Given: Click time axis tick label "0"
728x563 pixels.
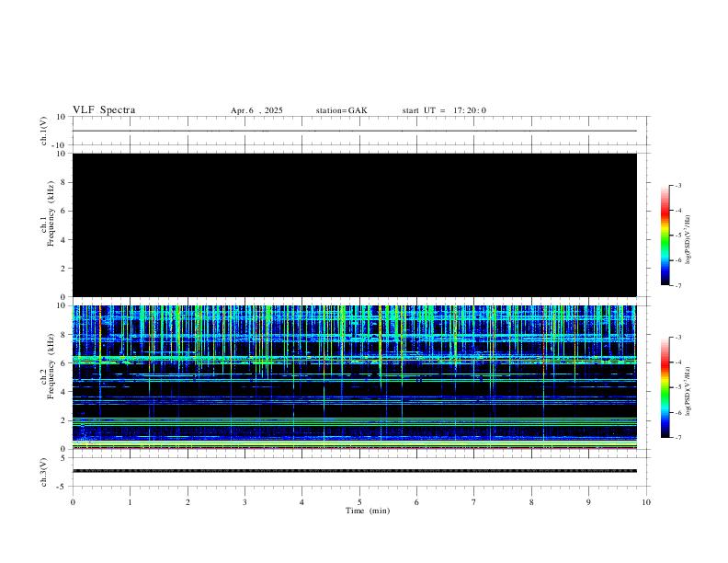Looking at the screenshot, I should pos(73,502).
